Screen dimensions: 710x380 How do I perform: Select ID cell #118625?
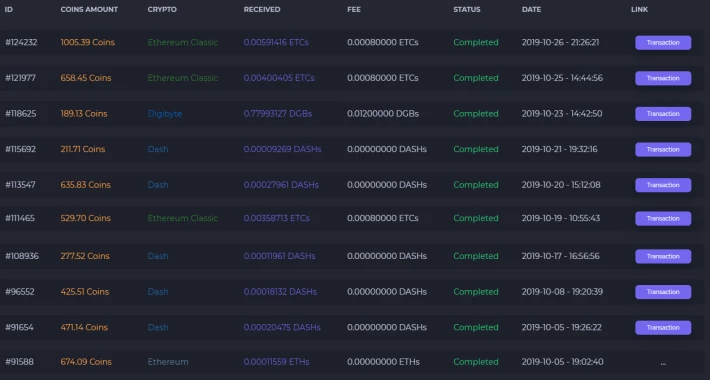(x=20, y=114)
